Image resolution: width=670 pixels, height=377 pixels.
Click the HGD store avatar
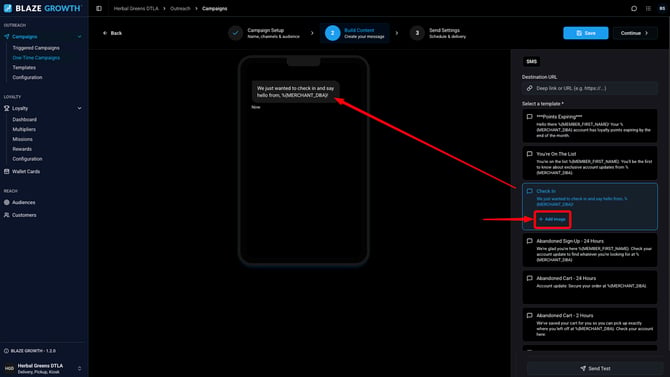coord(9,368)
